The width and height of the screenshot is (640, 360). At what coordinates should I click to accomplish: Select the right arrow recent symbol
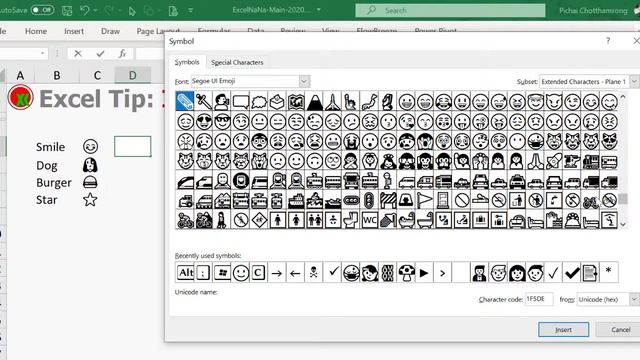point(277,273)
